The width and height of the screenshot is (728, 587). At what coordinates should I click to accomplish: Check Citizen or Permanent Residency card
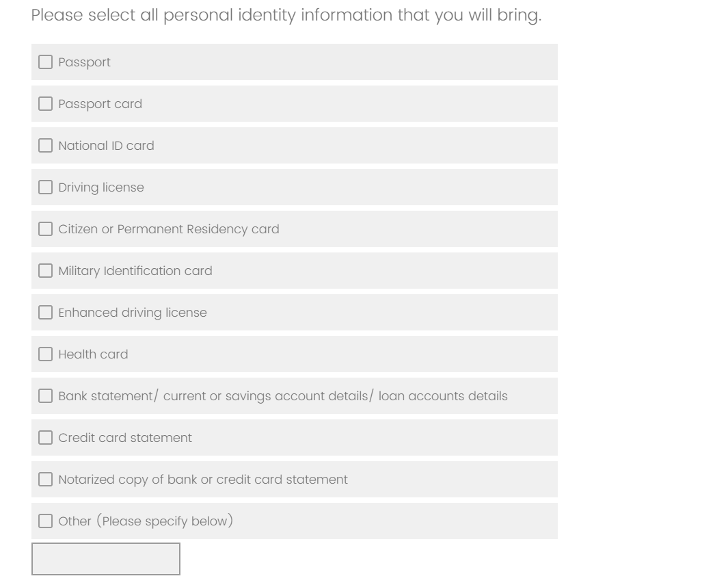click(45, 229)
